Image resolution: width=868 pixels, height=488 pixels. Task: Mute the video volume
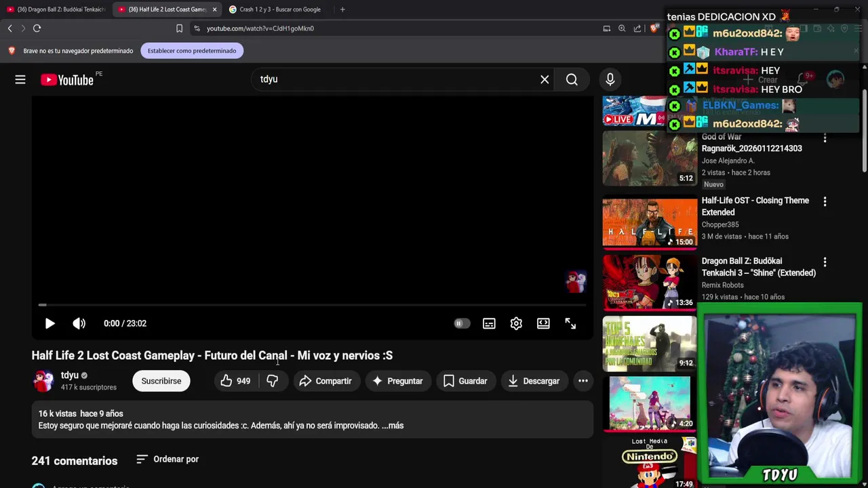click(x=79, y=324)
